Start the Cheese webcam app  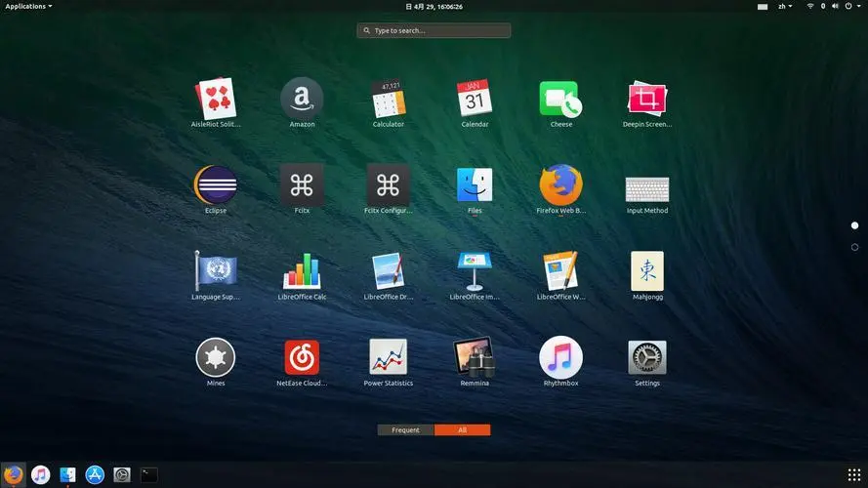tap(560, 99)
